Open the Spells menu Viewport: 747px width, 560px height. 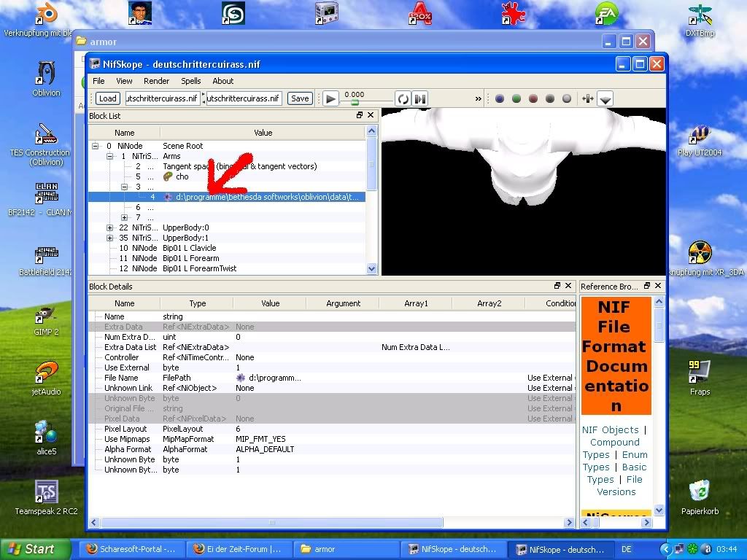pyautogui.click(x=191, y=81)
